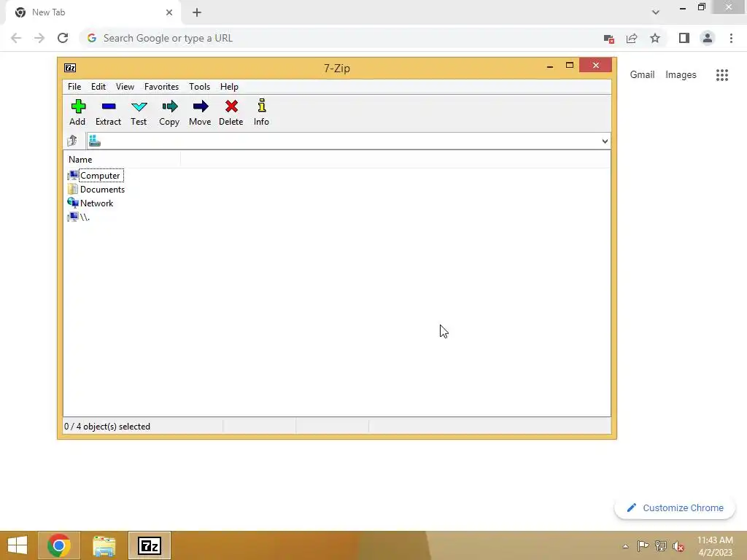Open Chrome's three-dot menu
747x560 pixels.
(x=731, y=38)
